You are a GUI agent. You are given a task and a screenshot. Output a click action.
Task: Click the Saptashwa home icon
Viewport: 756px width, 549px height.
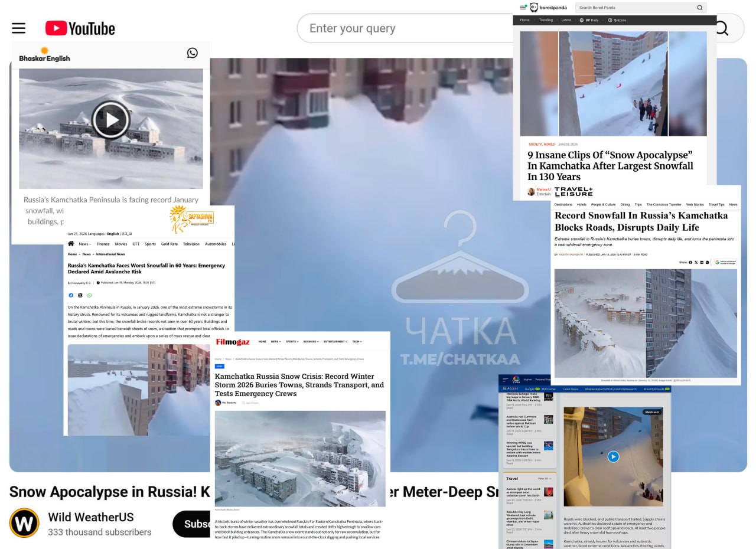tap(71, 244)
